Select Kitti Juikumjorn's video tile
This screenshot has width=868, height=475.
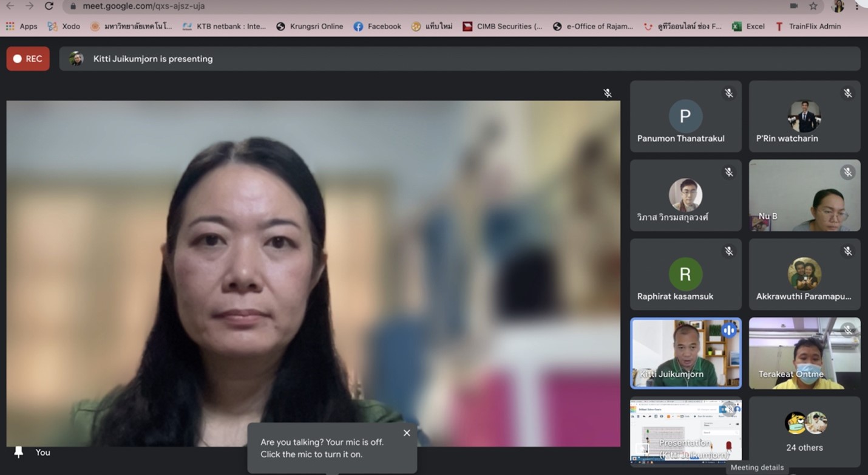[685, 353]
